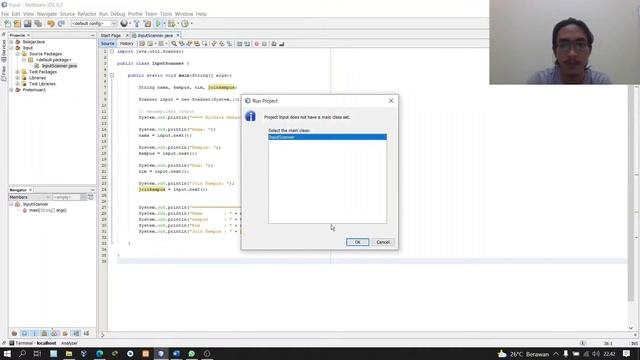This screenshot has width=640, height=360.
Task: Click the volume speaker tray icon
Action: pos(596,354)
